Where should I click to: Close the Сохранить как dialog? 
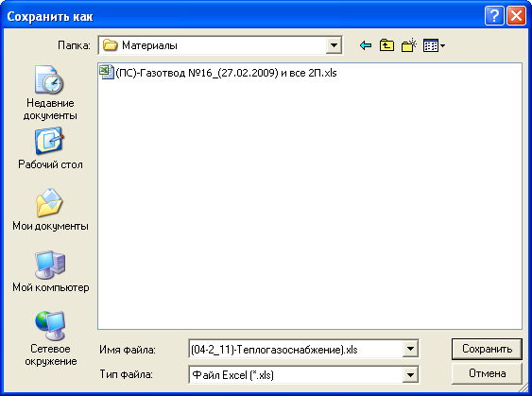point(516,16)
